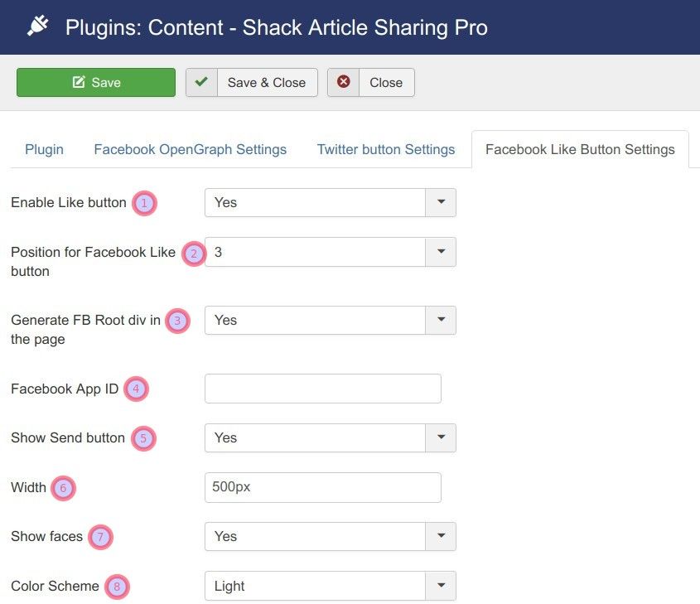Click numbered marker 8 beside Color Scheme

(117, 587)
